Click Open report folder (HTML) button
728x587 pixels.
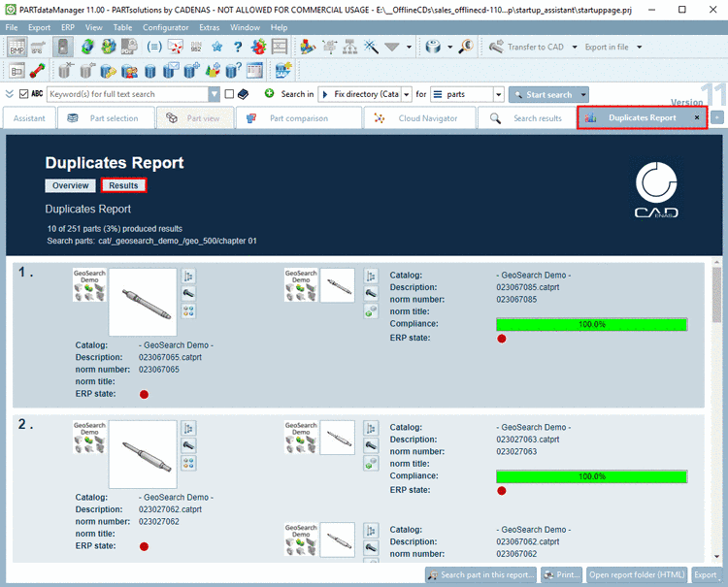tap(637, 575)
